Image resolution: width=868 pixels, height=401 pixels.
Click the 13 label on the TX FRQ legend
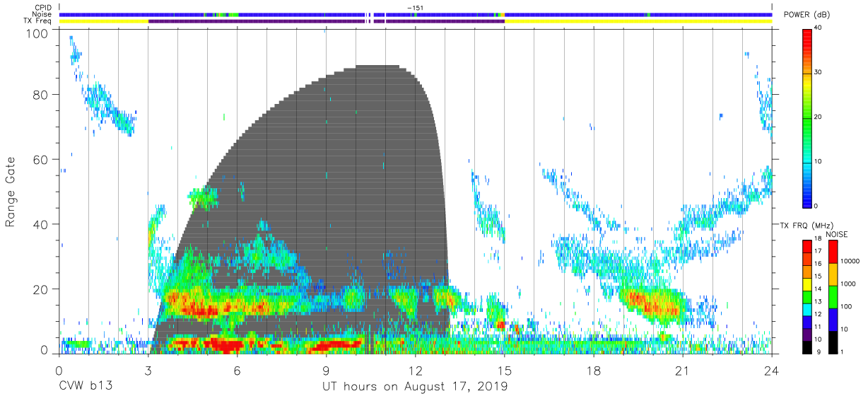coord(817,301)
